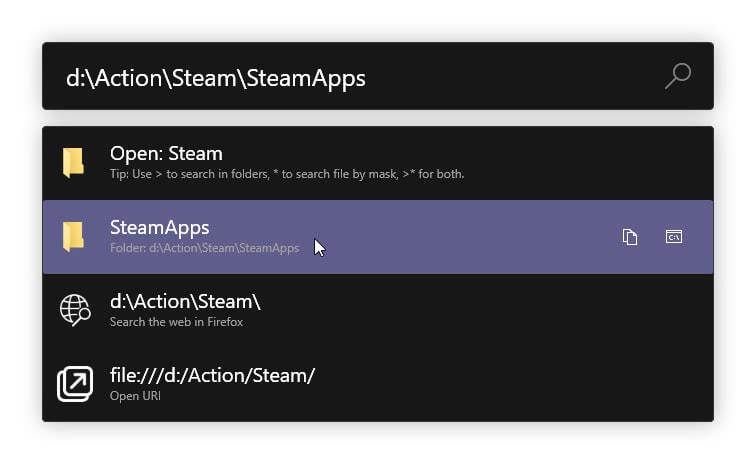Click the magnifying glass search icon
Viewport: 756px width, 468px height.
(678, 76)
